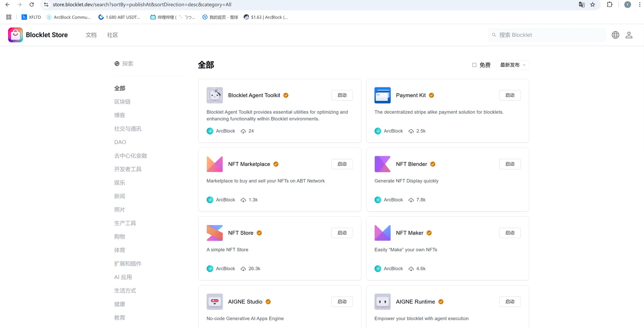Select the 去中心化金融 category

point(130,156)
